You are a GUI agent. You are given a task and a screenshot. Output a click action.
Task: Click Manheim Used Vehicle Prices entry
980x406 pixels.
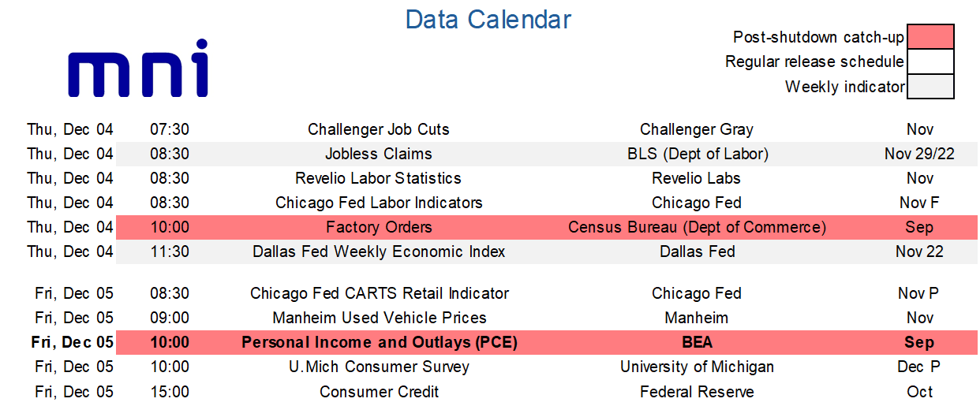(x=379, y=318)
